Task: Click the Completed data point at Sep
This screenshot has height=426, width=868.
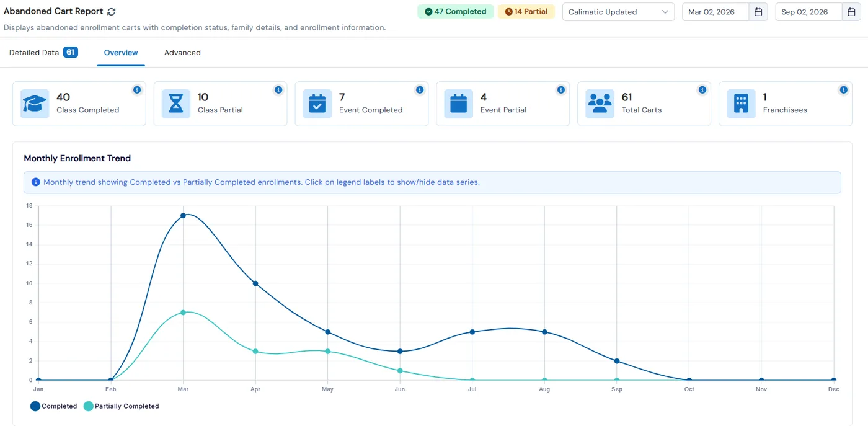Action: [617, 361]
